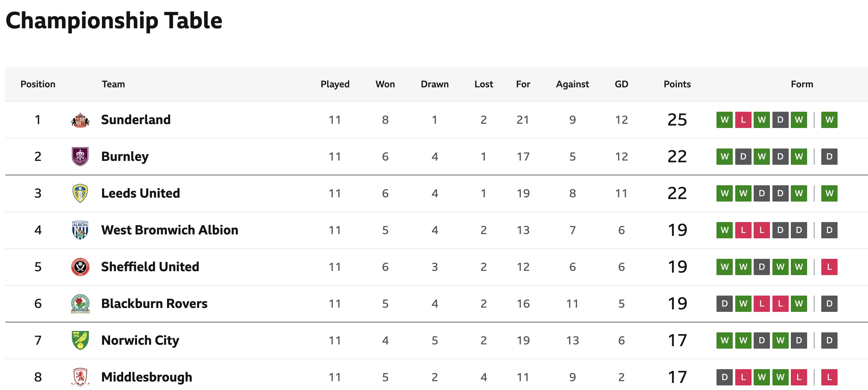Open the Norwich City team page
The image size is (868, 390).
pos(140,340)
